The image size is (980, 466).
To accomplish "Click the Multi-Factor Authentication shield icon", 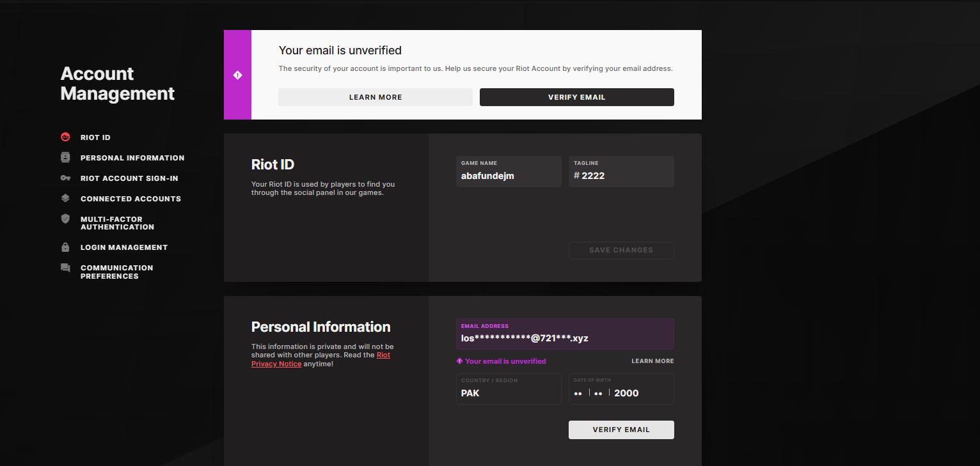I will point(65,219).
